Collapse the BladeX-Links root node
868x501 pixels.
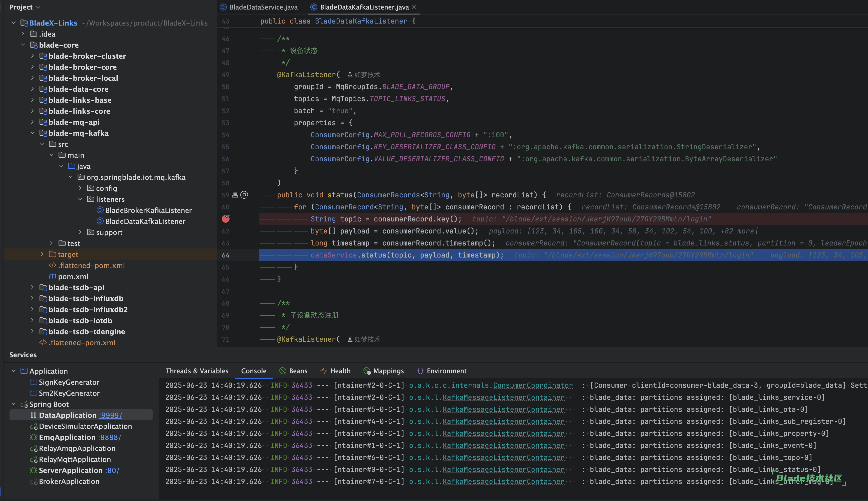click(14, 23)
